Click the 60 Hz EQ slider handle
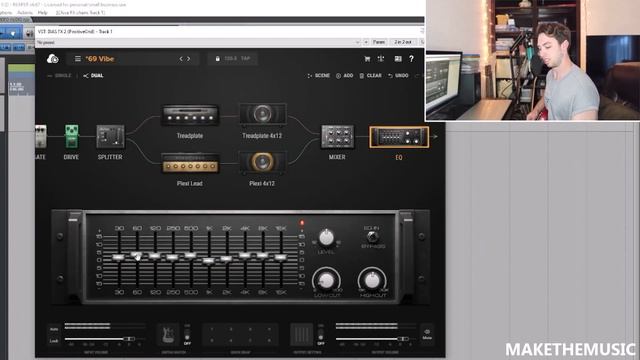 pos(137,256)
